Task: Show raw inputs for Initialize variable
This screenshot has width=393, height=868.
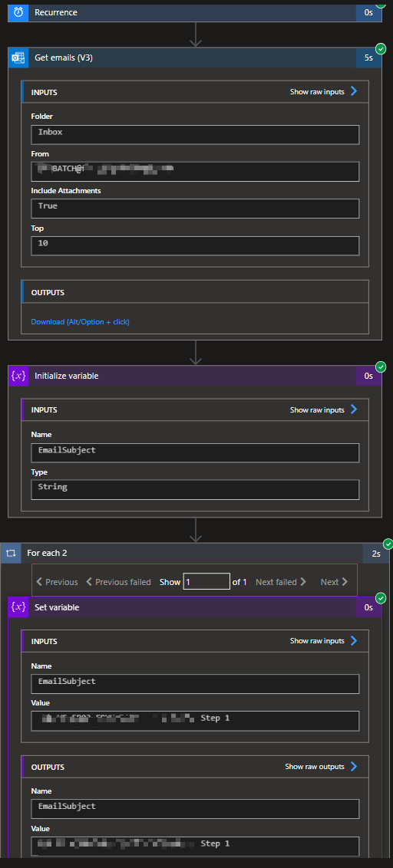Action: coord(324,409)
